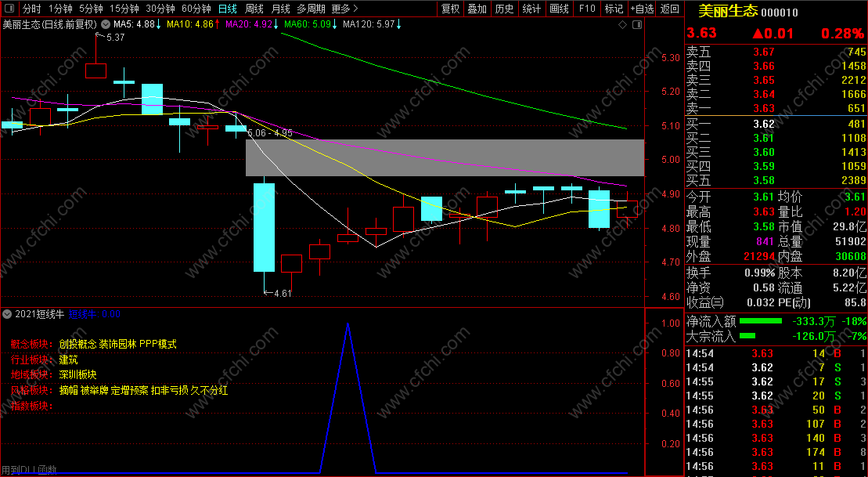Screen dimensions: 868x477
Task: Click the 净流入额 green bar
Action: 761,321
